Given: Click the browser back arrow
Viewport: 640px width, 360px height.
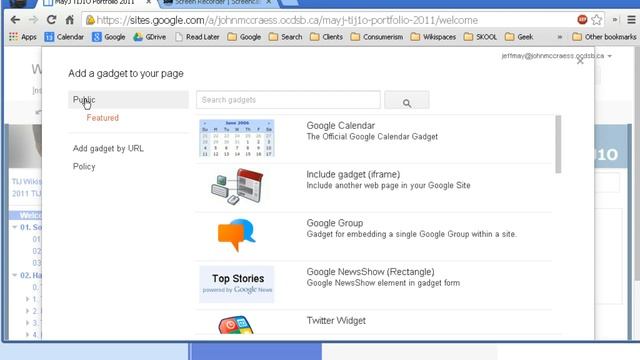Looking at the screenshot, I should click(x=16, y=20).
